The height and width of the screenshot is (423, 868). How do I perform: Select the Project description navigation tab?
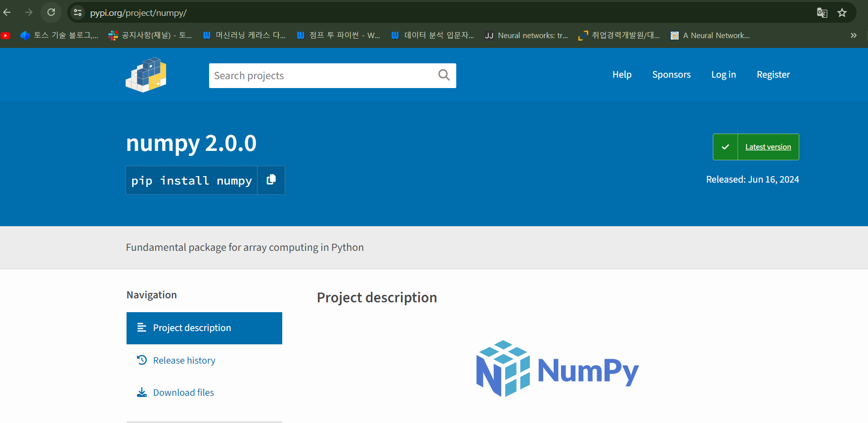[x=204, y=328]
